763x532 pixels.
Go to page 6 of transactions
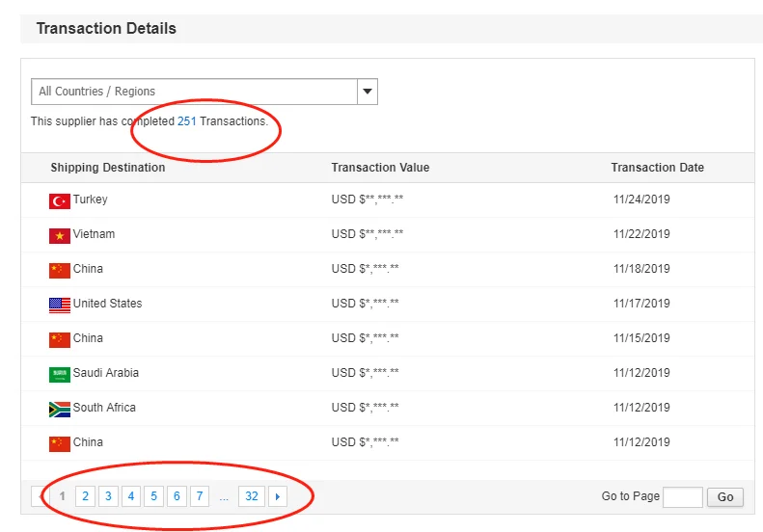177,496
